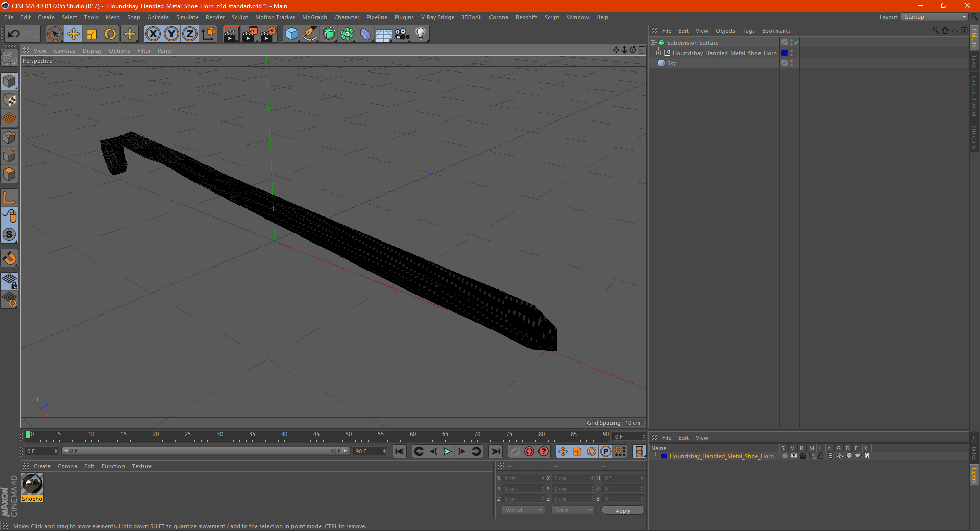Switch to Polygons mode
Screen dimensions: 980x531
click(9, 174)
